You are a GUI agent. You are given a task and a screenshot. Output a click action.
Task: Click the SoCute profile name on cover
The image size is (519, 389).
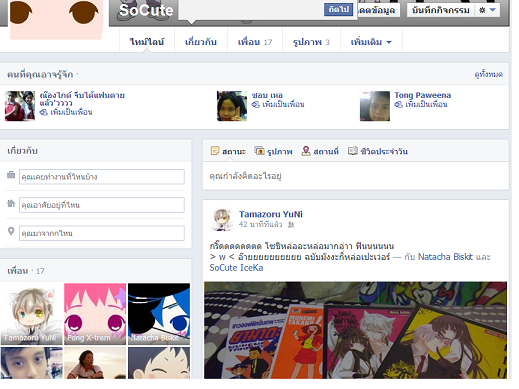click(x=146, y=10)
